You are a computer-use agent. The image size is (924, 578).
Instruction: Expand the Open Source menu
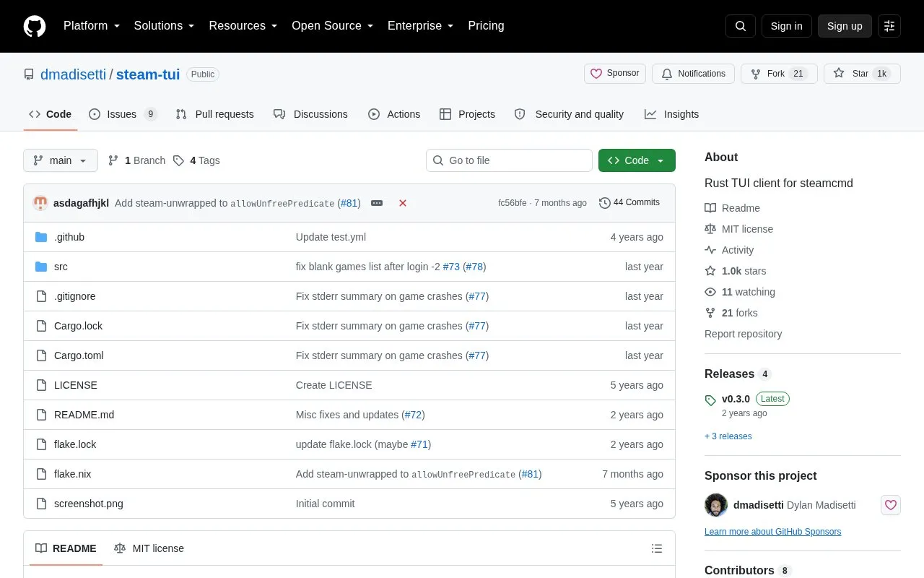pyautogui.click(x=333, y=26)
